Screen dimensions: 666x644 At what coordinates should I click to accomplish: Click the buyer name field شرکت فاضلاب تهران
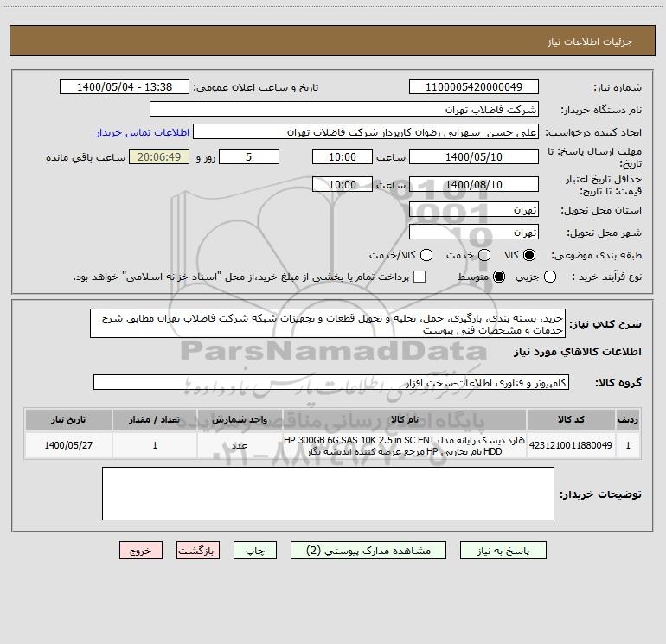coord(344,110)
